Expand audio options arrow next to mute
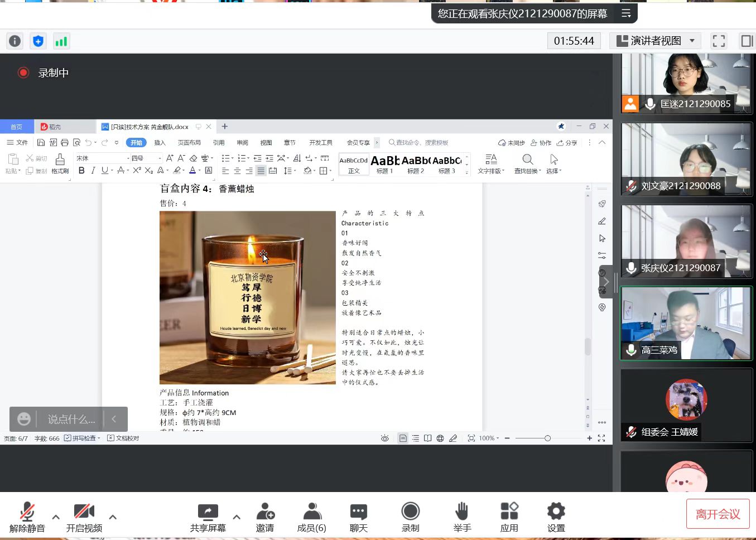 (56, 517)
